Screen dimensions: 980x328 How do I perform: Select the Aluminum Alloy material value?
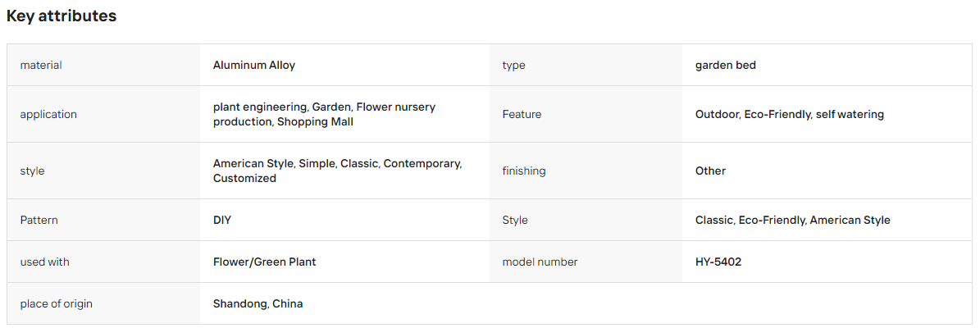coord(253,65)
